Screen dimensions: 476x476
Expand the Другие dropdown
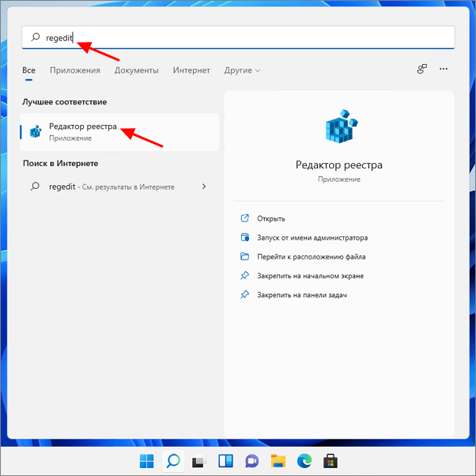coord(242,70)
